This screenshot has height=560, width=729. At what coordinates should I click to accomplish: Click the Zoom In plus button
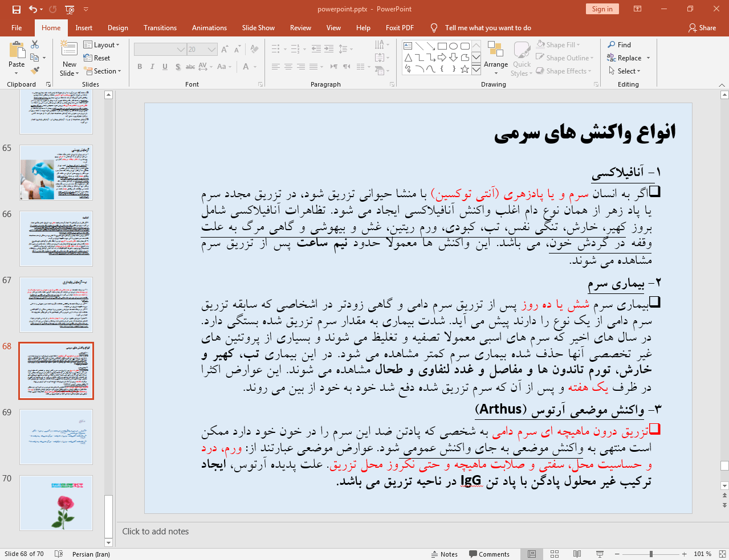pos(685,554)
